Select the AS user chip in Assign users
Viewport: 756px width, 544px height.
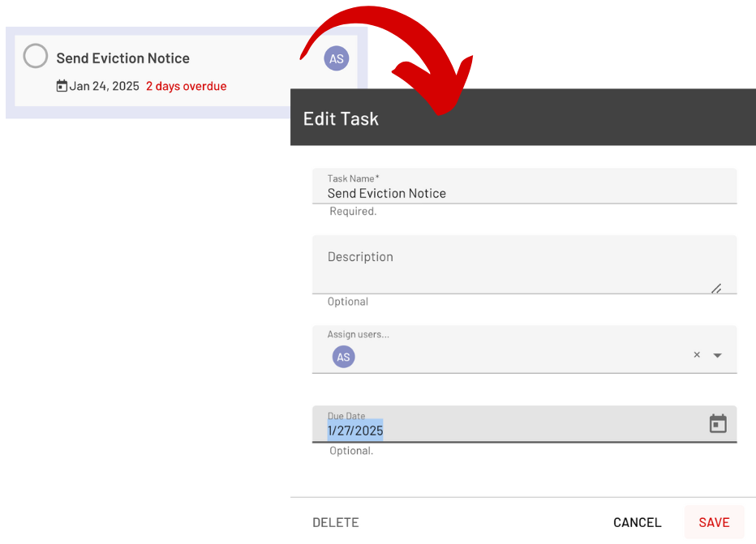pos(343,357)
